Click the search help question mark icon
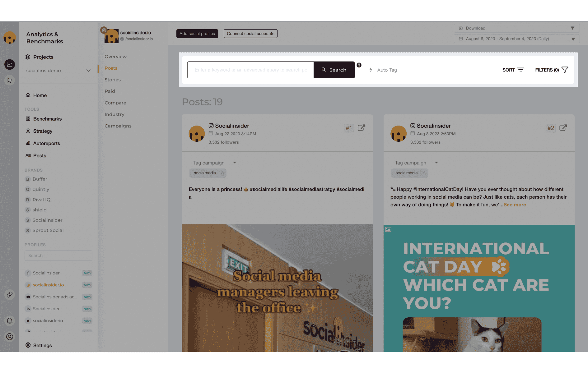 [x=359, y=65]
